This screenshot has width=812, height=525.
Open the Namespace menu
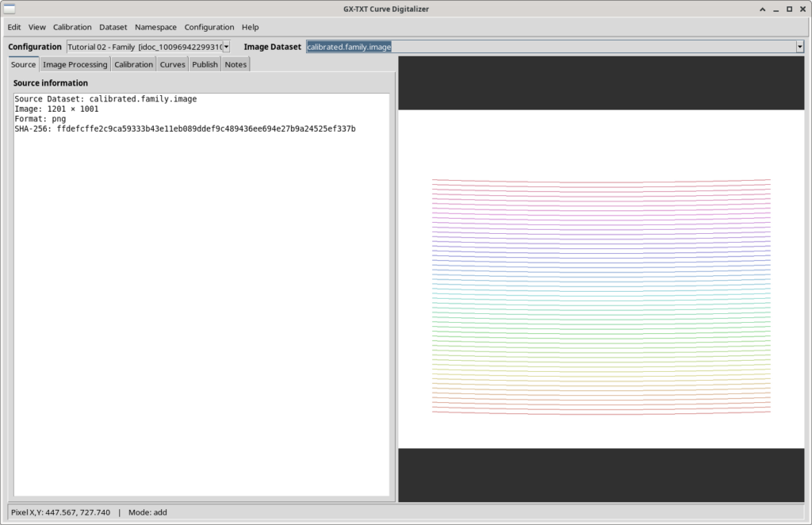point(155,27)
